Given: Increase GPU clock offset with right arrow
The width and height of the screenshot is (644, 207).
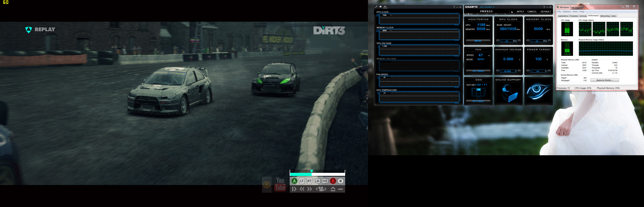Looking at the screenshot, I should tap(519, 41).
